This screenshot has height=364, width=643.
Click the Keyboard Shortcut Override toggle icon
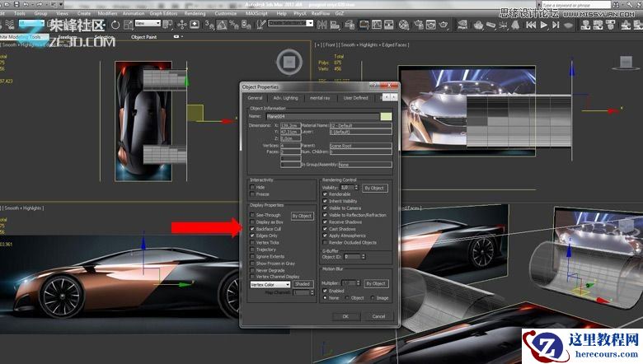pos(195,25)
